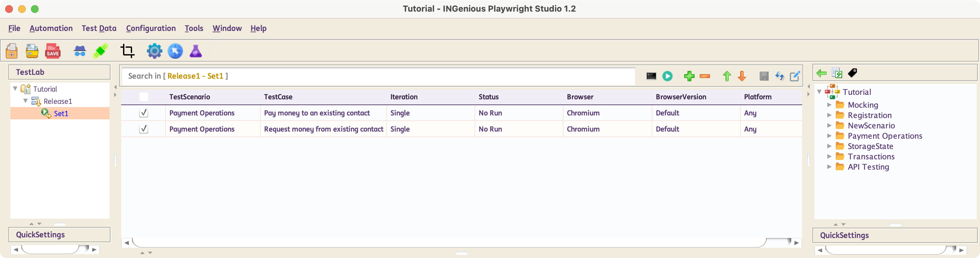This screenshot has width=980, height=258.
Task: Click the blue globe cursor browser icon
Action: pos(175,51)
